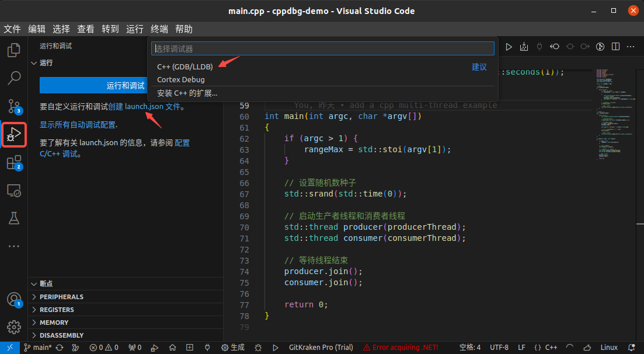The width and height of the screenshot is (644, 354).
Task: Open the Source Control view
Action: click(14, 106)
